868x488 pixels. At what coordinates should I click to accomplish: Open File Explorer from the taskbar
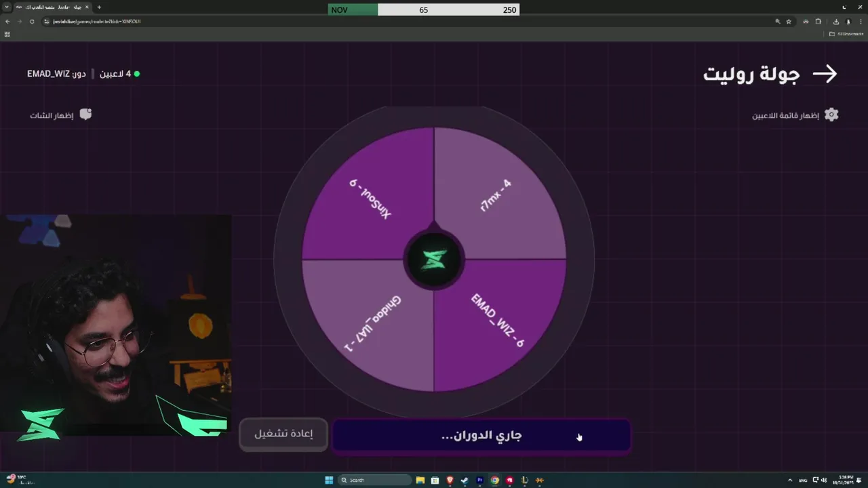[420, 480]
